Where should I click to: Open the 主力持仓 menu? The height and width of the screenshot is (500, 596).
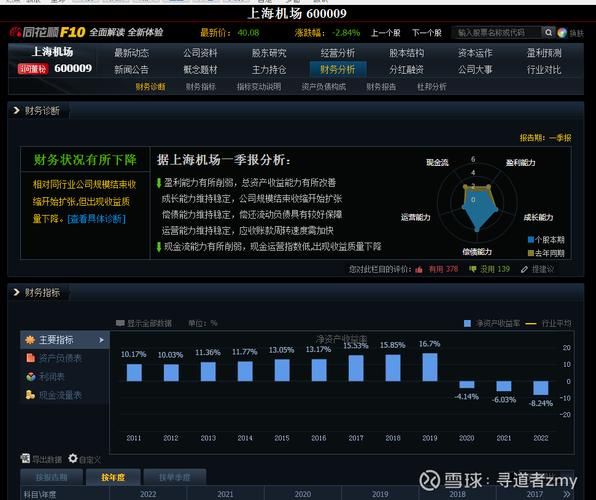(x=269, y=70)
